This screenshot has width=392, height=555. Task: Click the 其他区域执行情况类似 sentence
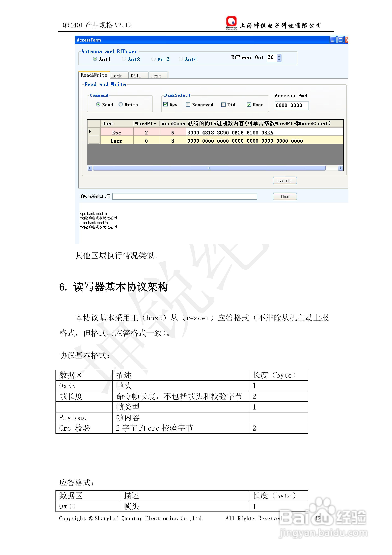[117, 255]
